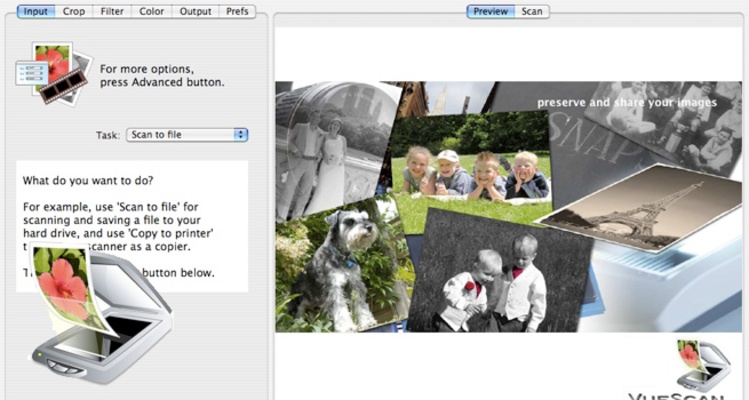Switch to the Input tab
The image size is (749, 400).
click(36, 11)
